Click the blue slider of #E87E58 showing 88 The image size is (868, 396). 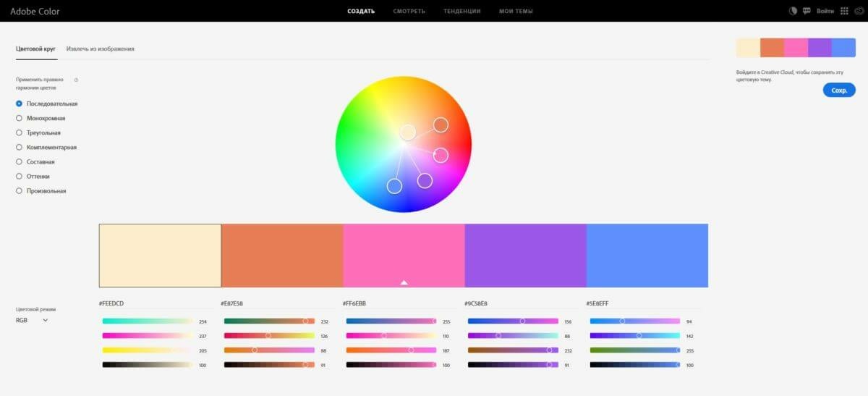269,350
